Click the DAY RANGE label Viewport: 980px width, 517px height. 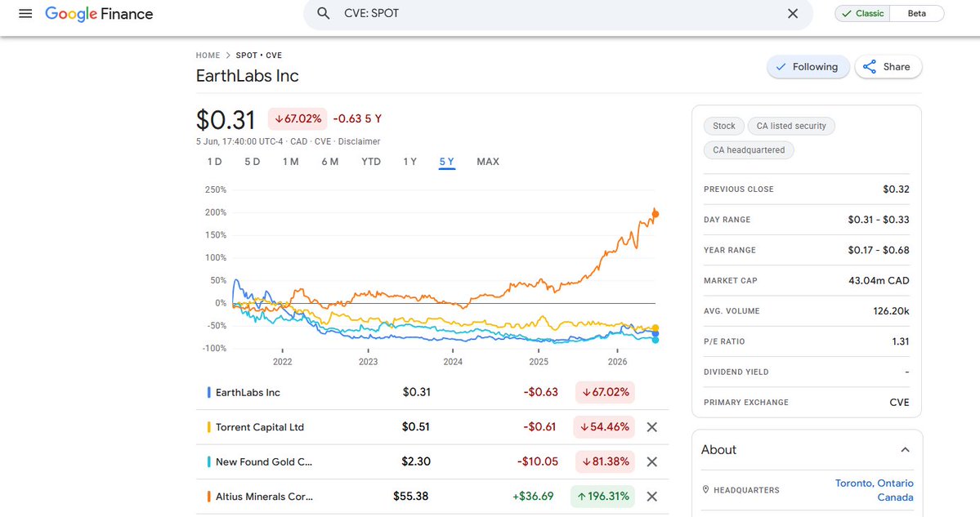[x=727, y=220]
